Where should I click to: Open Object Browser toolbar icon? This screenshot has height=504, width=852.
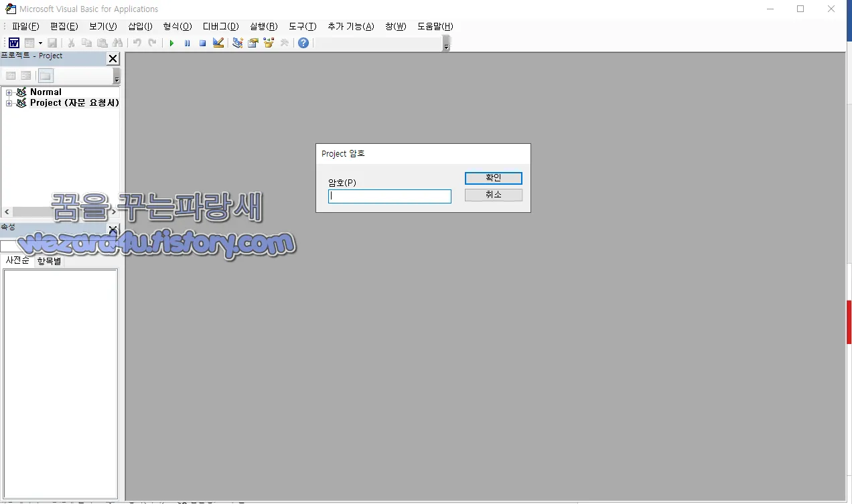coord(269,43)
